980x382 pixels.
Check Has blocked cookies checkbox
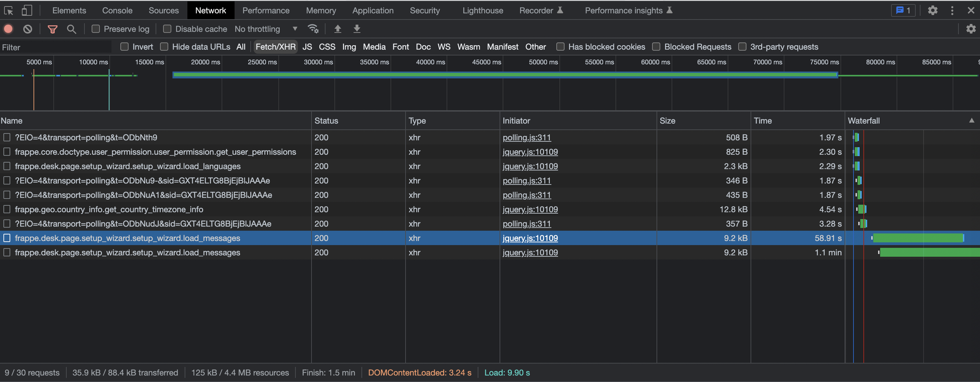pyautogui.click(x=560, y=47)
